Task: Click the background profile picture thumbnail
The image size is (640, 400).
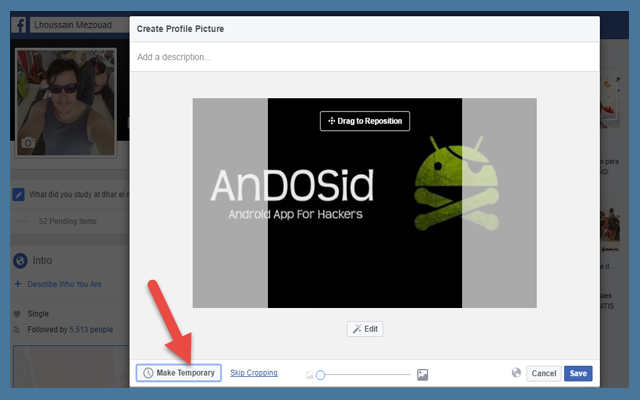Action: click(x=66, y=102)
